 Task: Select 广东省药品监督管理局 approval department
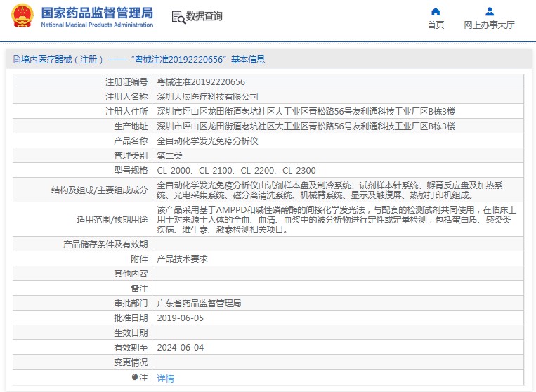pos(199,303)
